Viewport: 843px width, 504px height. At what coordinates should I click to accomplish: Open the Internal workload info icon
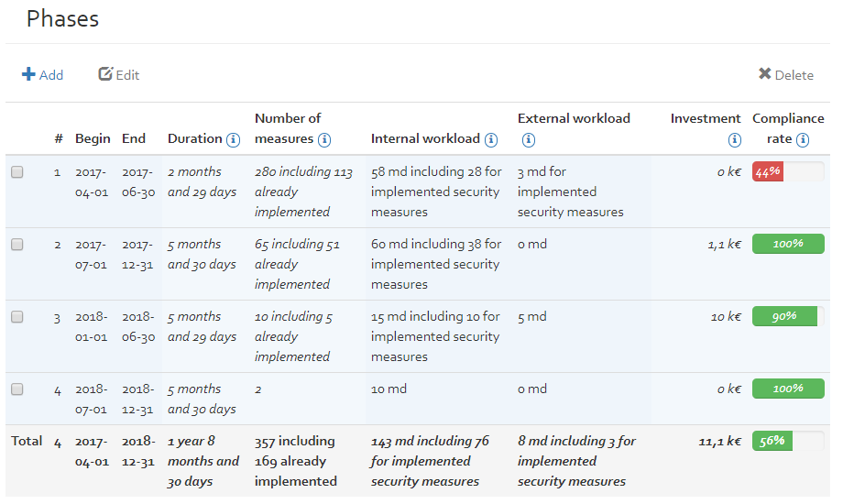point(491,140)
